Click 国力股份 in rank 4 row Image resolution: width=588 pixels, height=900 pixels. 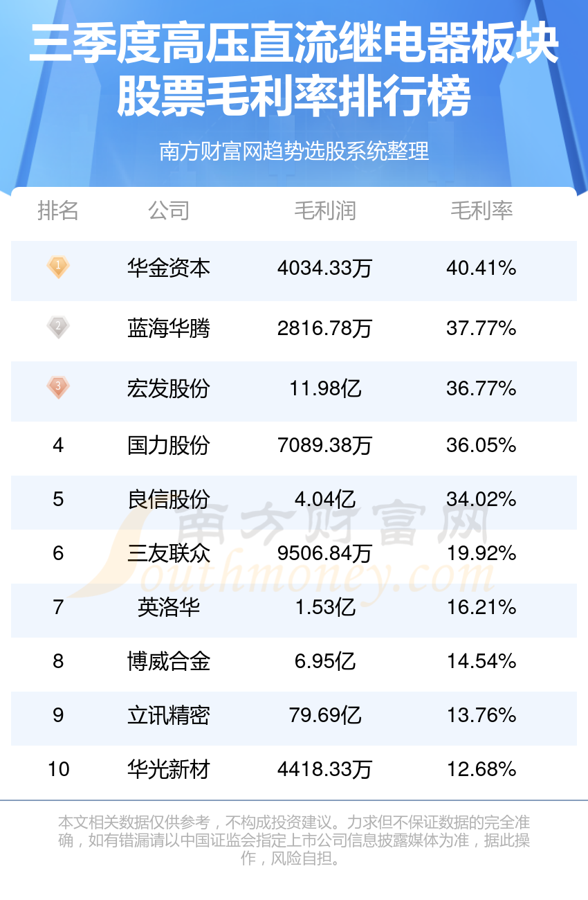click(169, 445)
